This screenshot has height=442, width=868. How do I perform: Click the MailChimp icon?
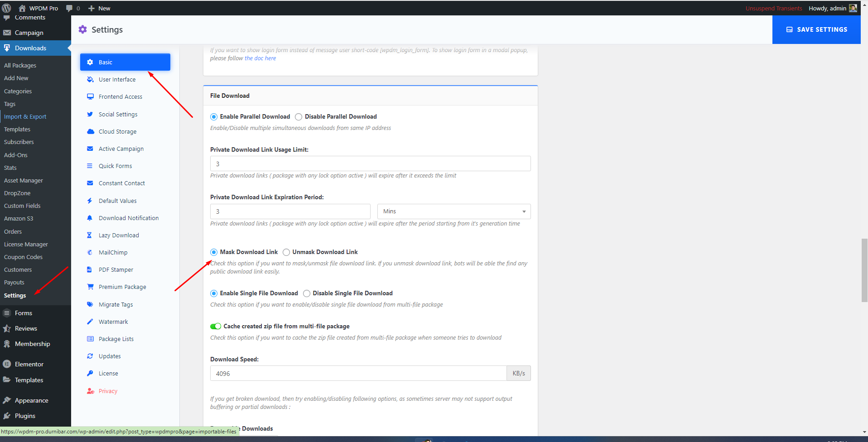[90, 252]
